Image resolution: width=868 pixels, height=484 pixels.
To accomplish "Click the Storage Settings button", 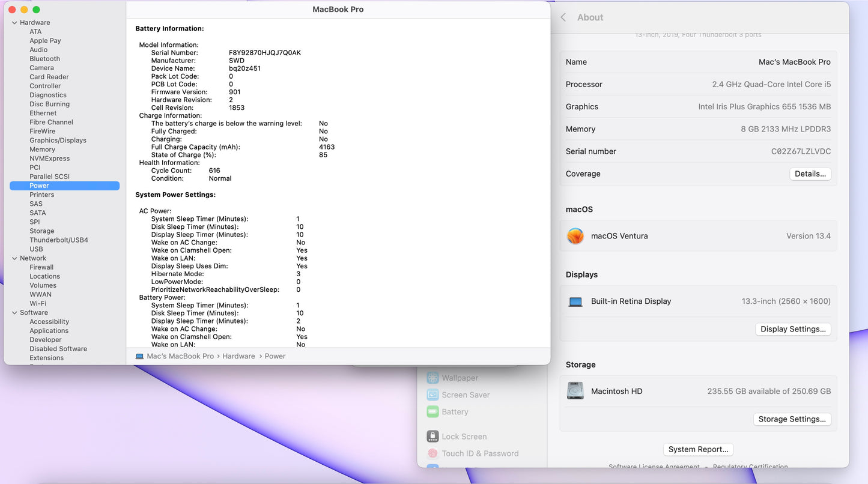I will point(792,419).
